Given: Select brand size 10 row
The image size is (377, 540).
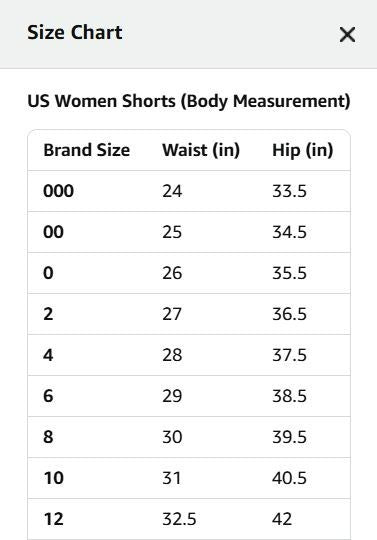Looking at the screenshot, I should pos(189,478).
